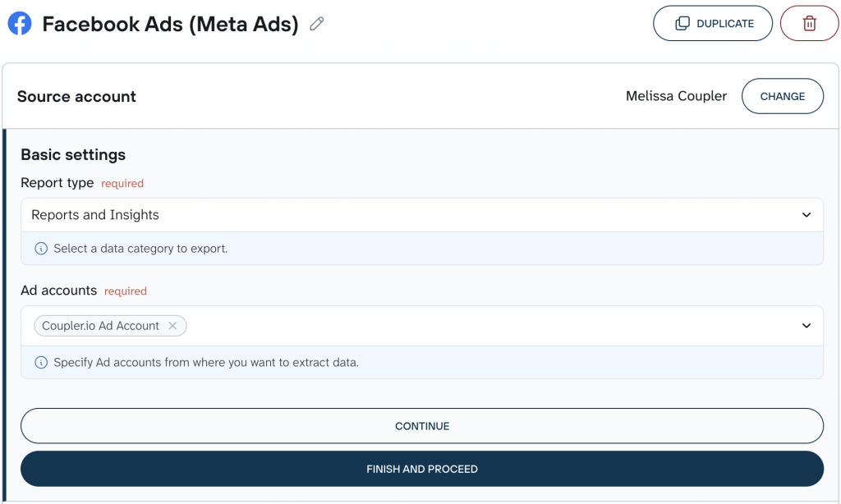The height and width of the screenshot is (504, 841).
Task: Click the info icon beside 'Specify Ad accounts'
Action: point(41,363)
